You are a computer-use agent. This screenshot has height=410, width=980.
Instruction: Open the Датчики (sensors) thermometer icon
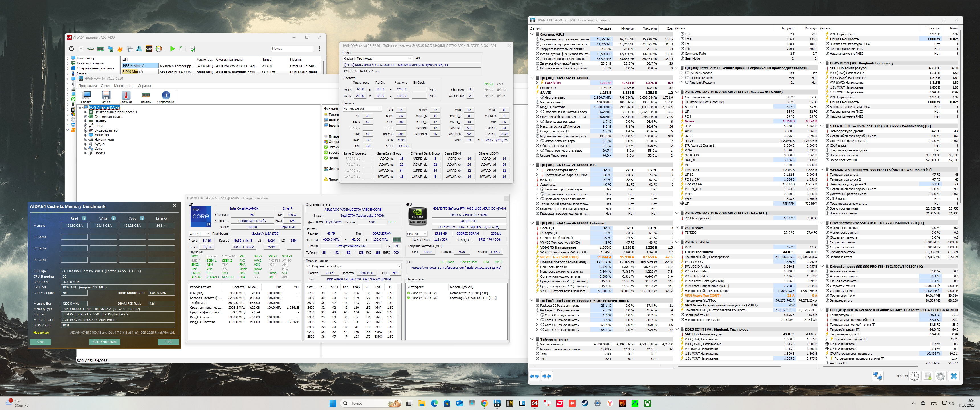126,95
